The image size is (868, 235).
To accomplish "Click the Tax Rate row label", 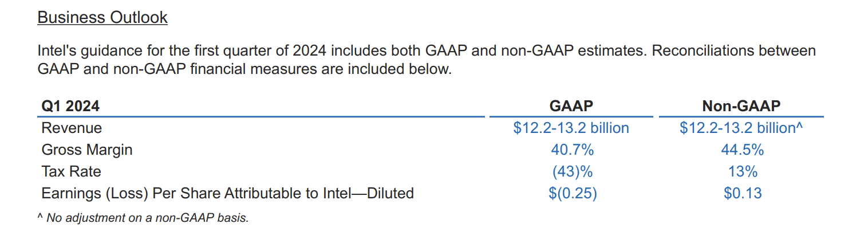I will tap(71, 171).
